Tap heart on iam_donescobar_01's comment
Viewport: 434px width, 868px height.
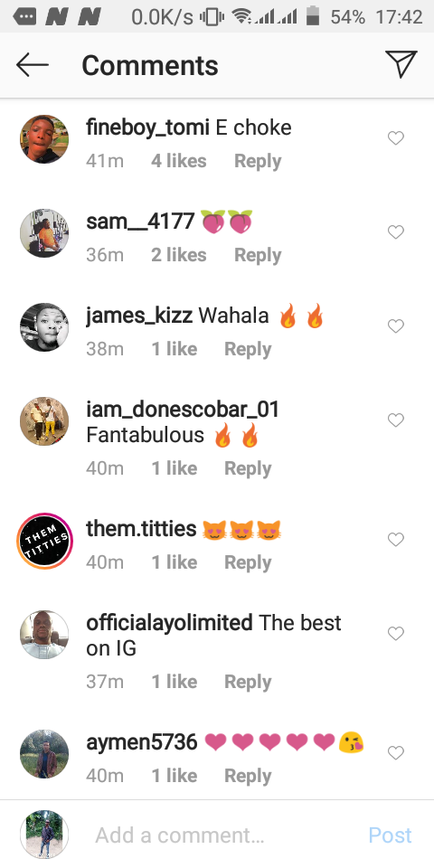[396, 420]
